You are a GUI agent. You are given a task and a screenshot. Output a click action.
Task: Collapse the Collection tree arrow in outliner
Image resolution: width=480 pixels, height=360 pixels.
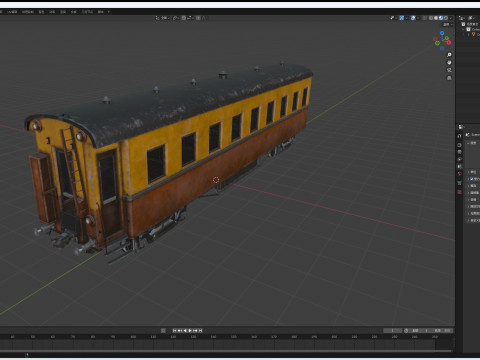tap(463, 29)
